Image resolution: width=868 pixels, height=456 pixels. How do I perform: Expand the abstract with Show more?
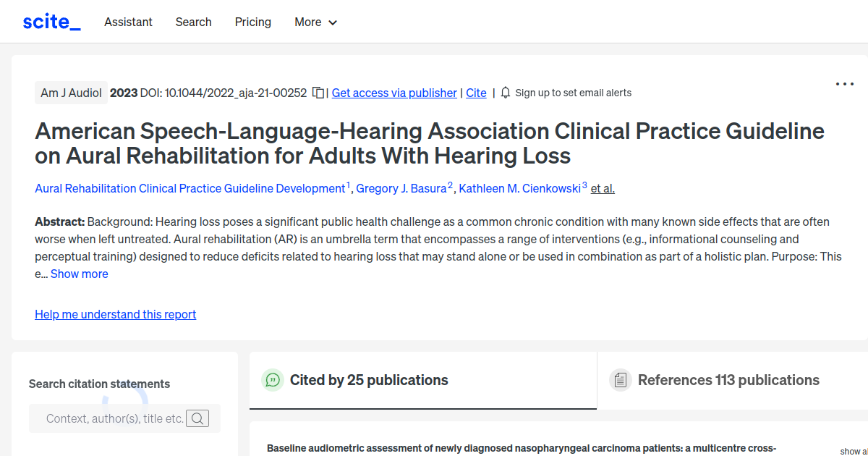tap(79, 274)
